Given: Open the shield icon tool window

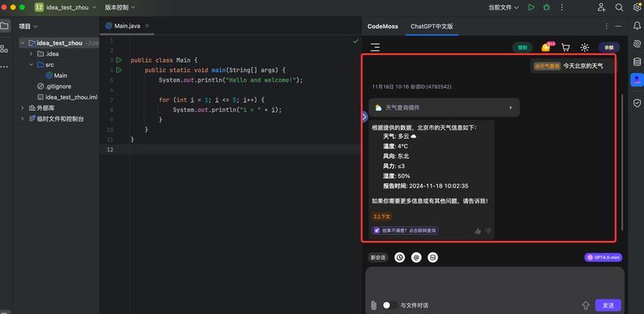Looking at the screenshot, I should coord(637,103).
